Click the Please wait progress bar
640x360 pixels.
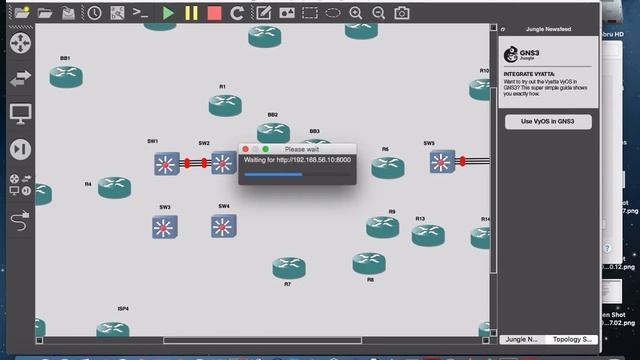click(x=297, y=175)
